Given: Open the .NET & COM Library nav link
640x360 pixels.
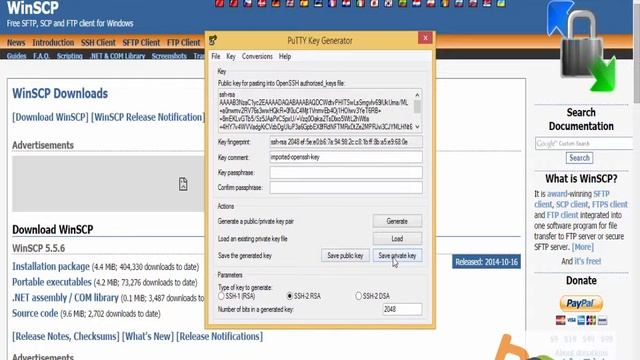Looking at the screenshot, I should pyautogui.click(x=117, y=56).
